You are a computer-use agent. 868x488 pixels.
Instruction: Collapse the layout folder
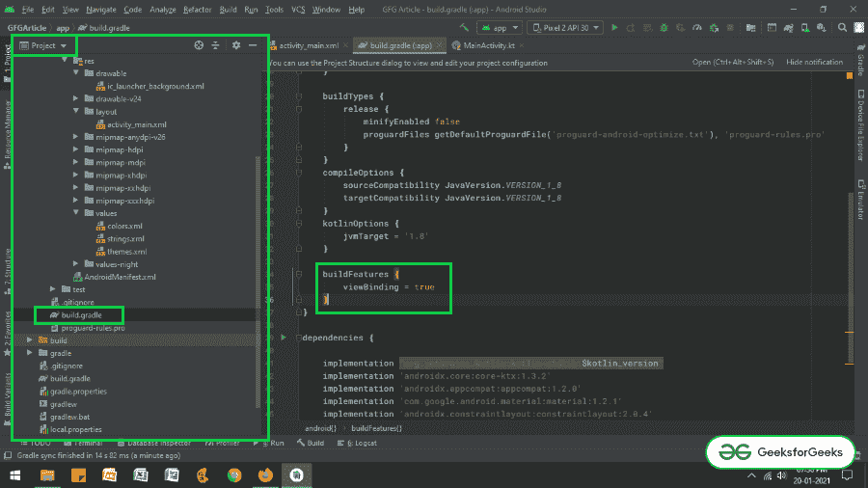click(76, 111)
